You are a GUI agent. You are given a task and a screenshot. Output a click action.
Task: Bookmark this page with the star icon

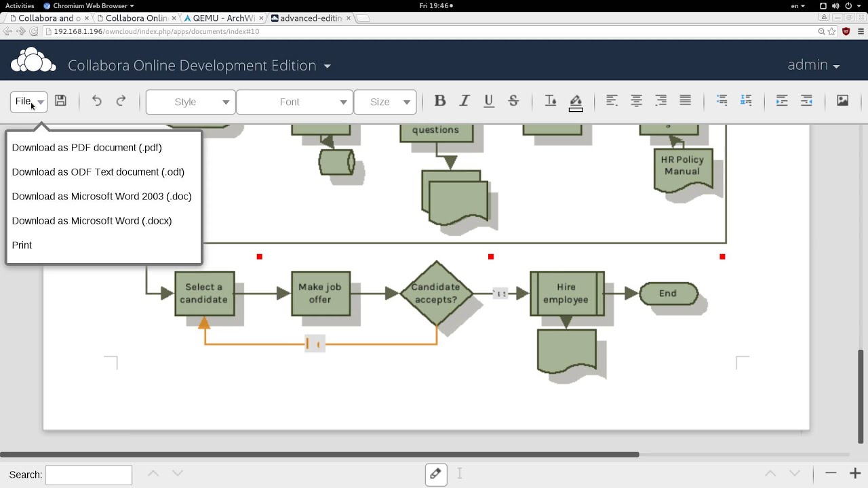pyautogui.click(x=832, y=31)
